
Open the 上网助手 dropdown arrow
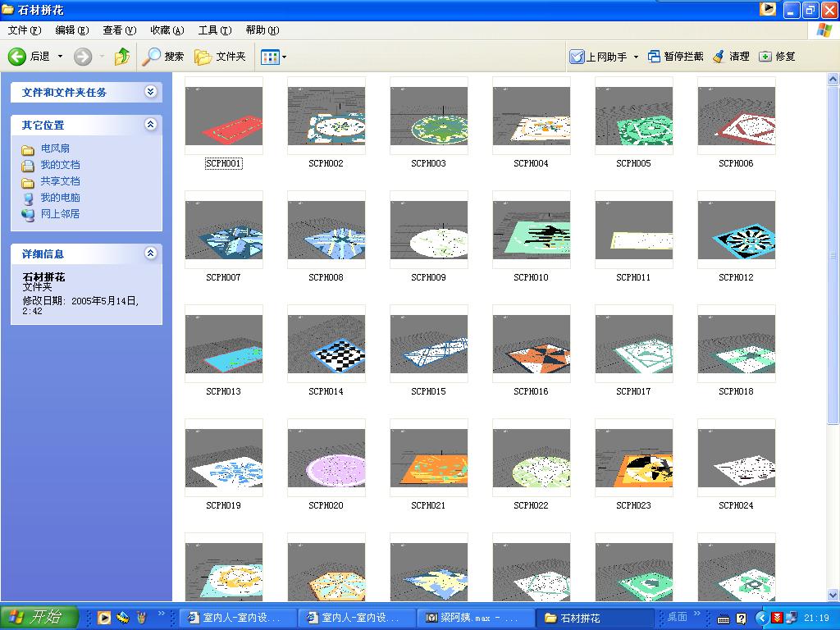coord(636,57)
